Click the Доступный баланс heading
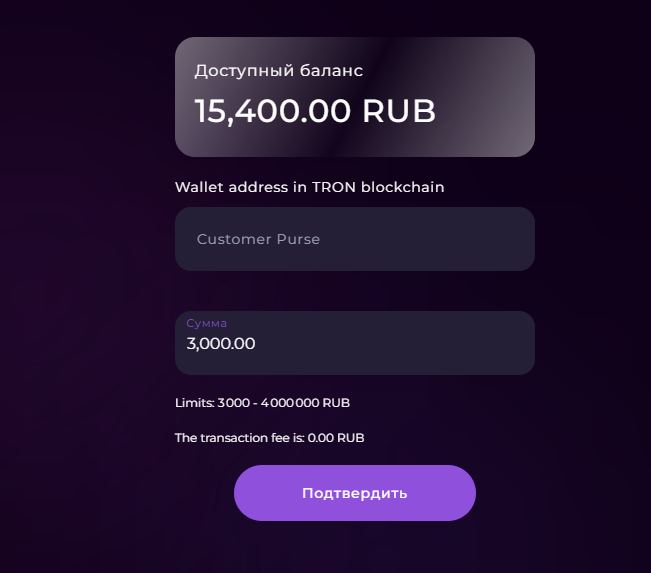 coord(278,71)
